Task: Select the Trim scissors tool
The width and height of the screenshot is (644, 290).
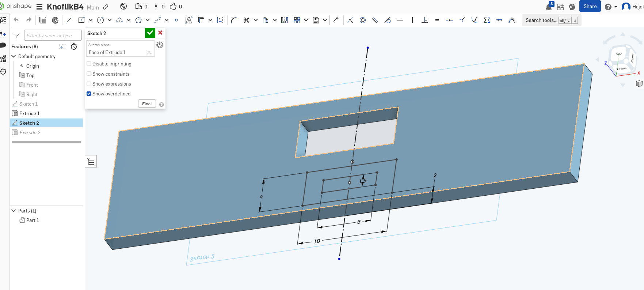Action: click(247, 20)
